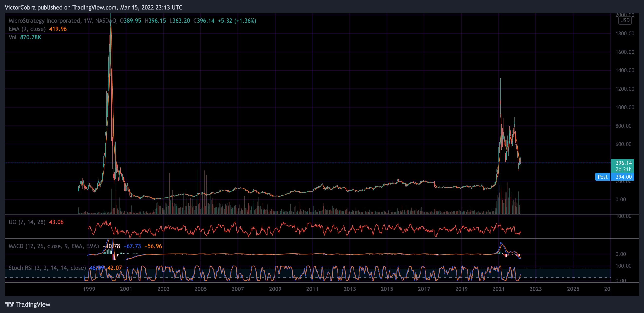
Task: Click the 2019 label on time axis
Action: coord(461,289)
